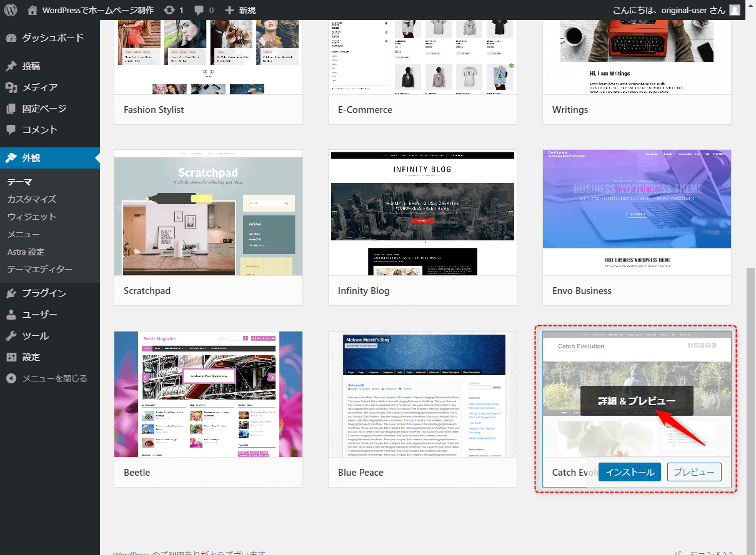Image resolution: width=756 pixels, height=555 pixels.
Task: Click 新規 label in admin bar
Action: (x=247, y=10)
